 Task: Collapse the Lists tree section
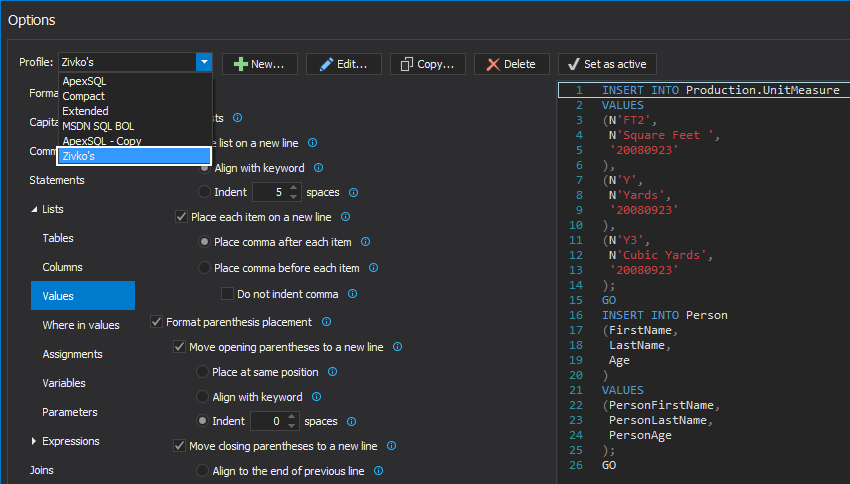pyautogui.click(x=34, y=210)
